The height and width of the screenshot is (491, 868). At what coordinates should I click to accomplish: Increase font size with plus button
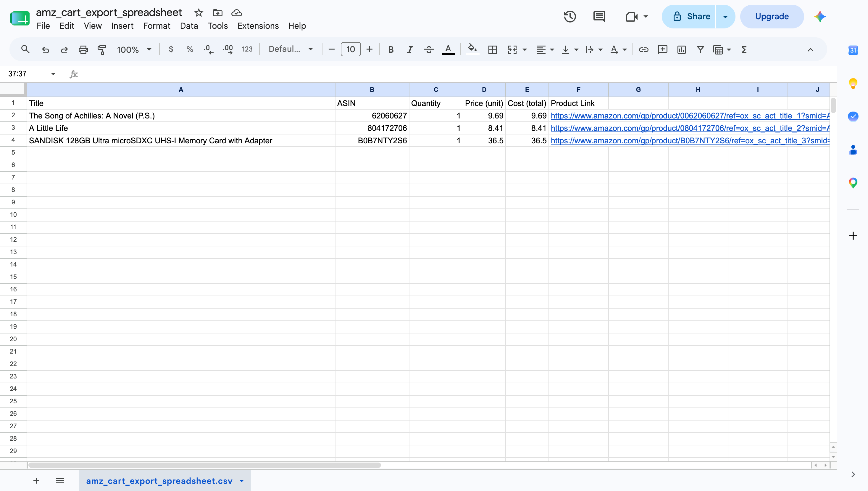(369, 49)
